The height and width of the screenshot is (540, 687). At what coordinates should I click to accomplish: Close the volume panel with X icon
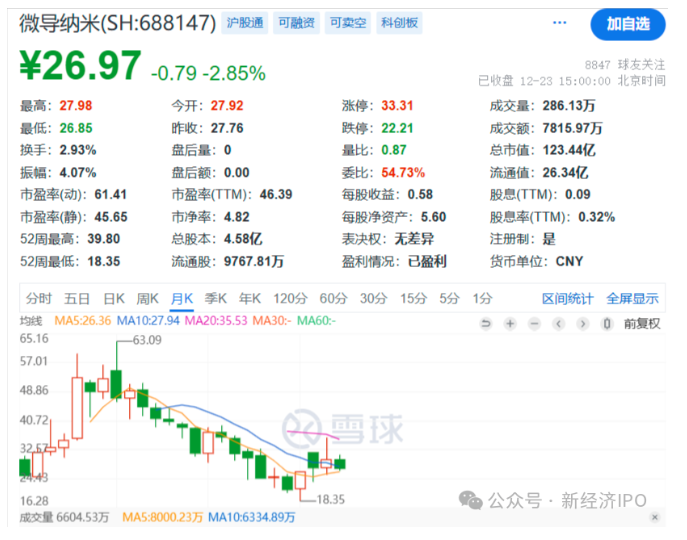655,517
